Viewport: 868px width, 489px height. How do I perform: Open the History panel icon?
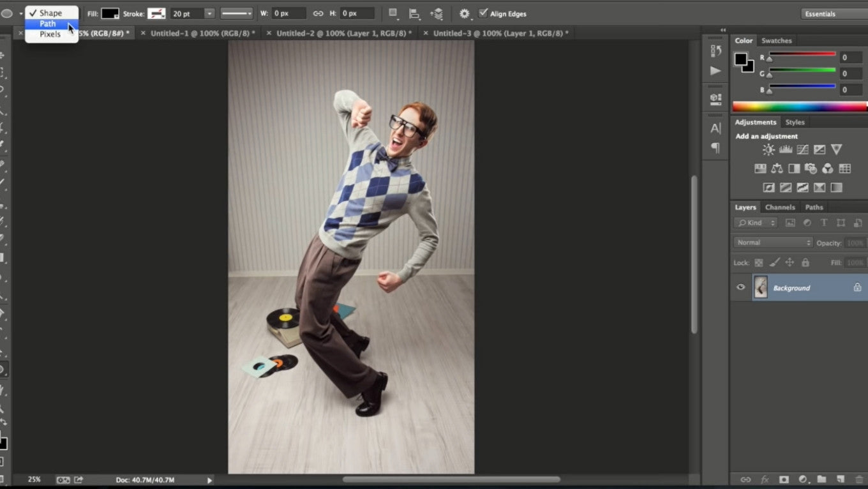coord(715,51)
